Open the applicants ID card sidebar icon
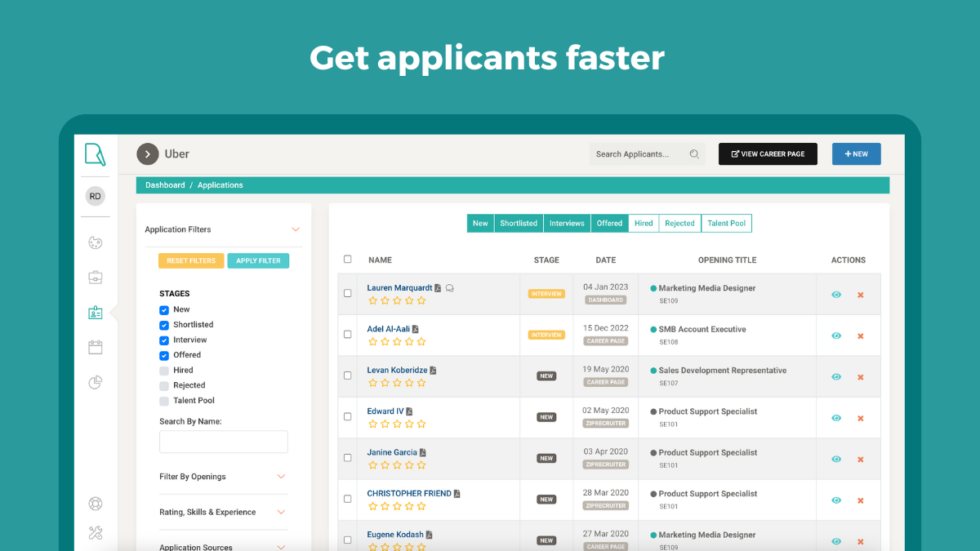The height and width of the screenshot is (551, 980). pos(96,313)
